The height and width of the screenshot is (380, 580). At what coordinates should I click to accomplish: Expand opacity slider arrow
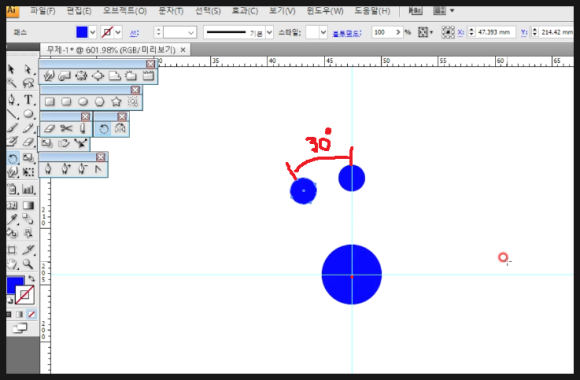(x=398, y=32)
